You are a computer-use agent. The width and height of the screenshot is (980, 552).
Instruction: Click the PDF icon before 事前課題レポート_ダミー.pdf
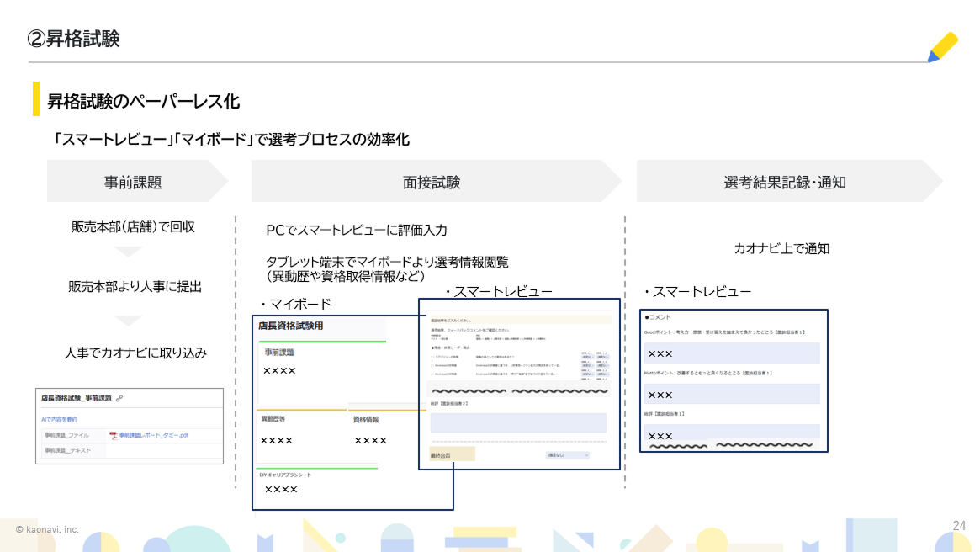click(x=113, y=435)
